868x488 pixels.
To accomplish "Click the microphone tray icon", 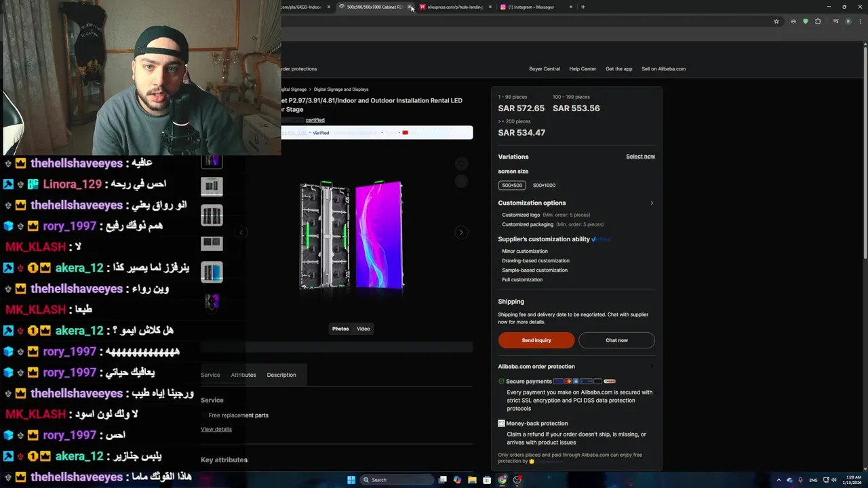I will click(801, 480).
